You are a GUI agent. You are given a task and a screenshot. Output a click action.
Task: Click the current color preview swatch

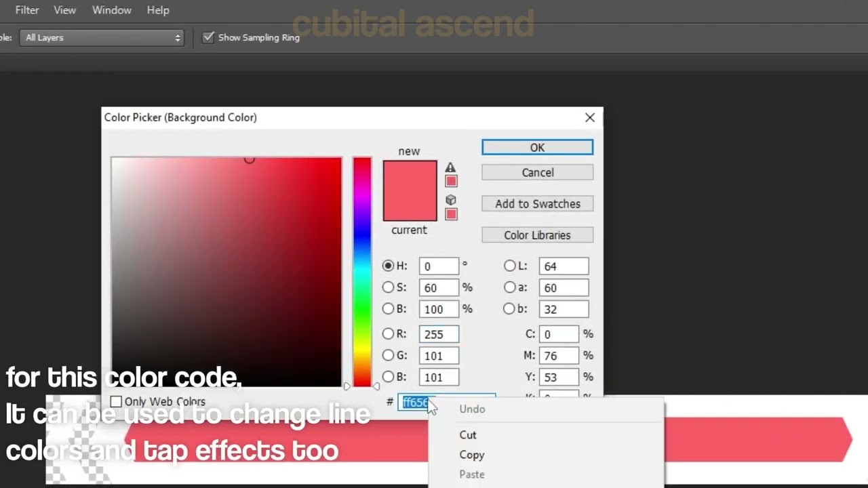coord(410,206)
